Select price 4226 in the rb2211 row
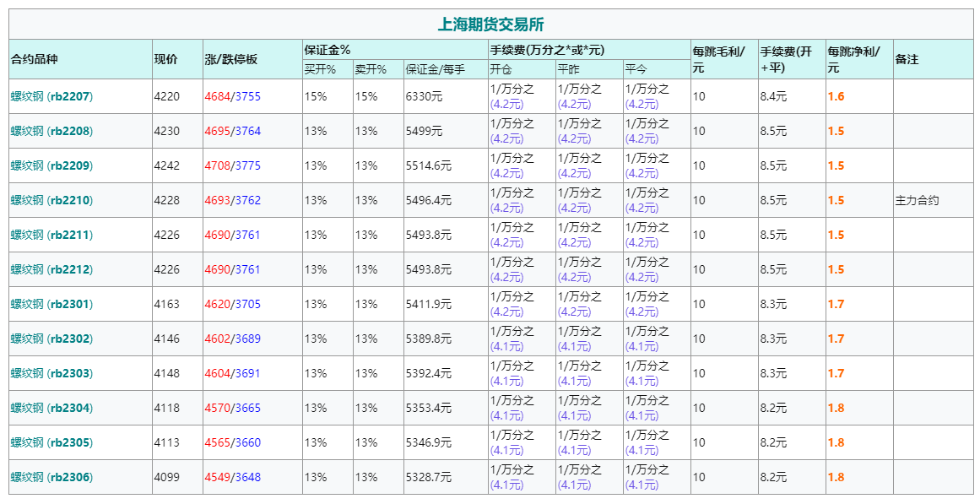This screenshot has height=504, width=980. point(167,236)
